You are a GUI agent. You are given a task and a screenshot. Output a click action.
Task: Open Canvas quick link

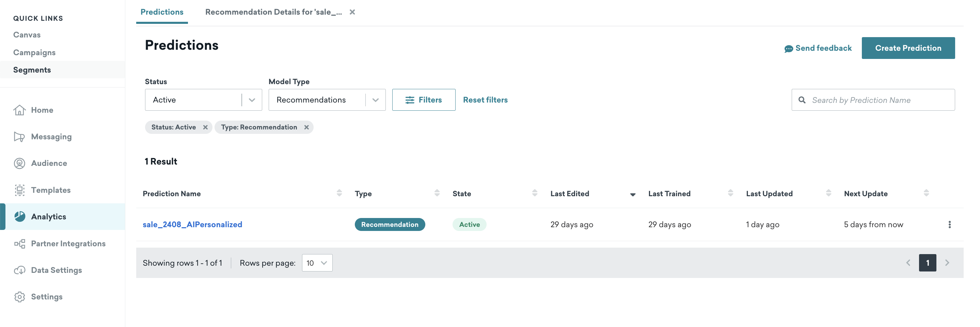coord(27,35)
